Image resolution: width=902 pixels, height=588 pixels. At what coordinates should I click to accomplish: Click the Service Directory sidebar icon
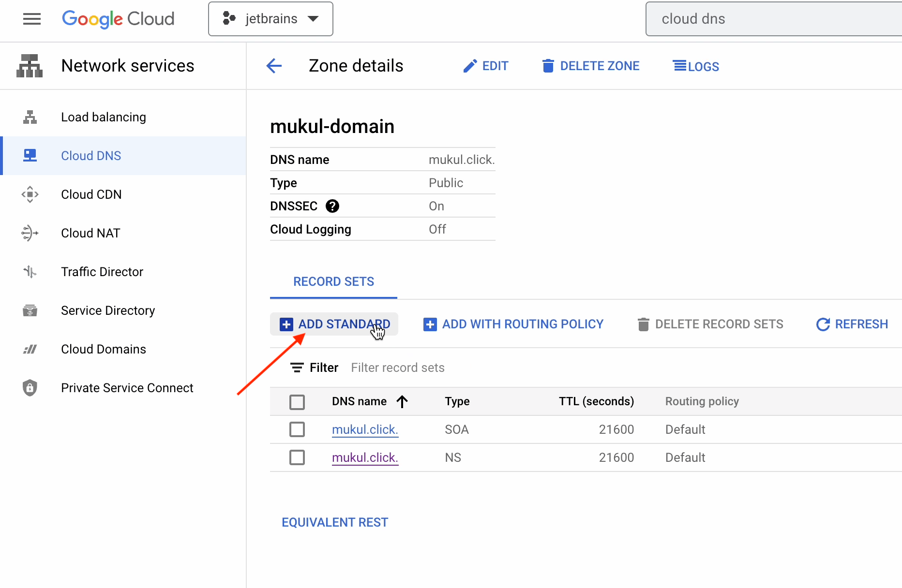30,310
